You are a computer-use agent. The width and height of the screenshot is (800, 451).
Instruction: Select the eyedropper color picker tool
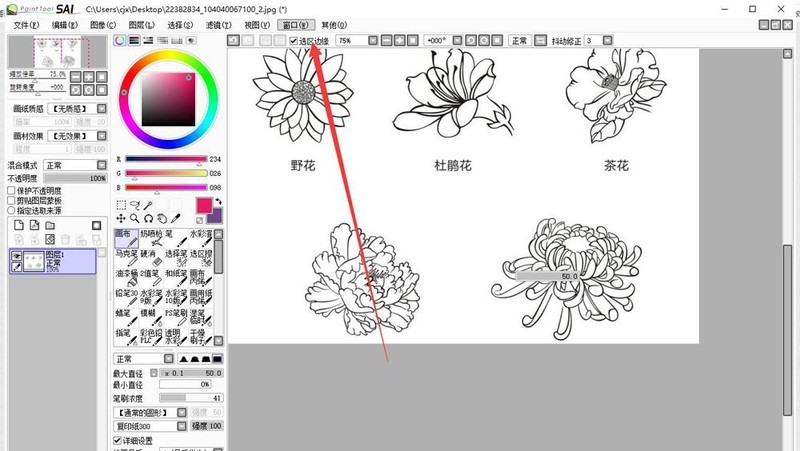(176, 218)
